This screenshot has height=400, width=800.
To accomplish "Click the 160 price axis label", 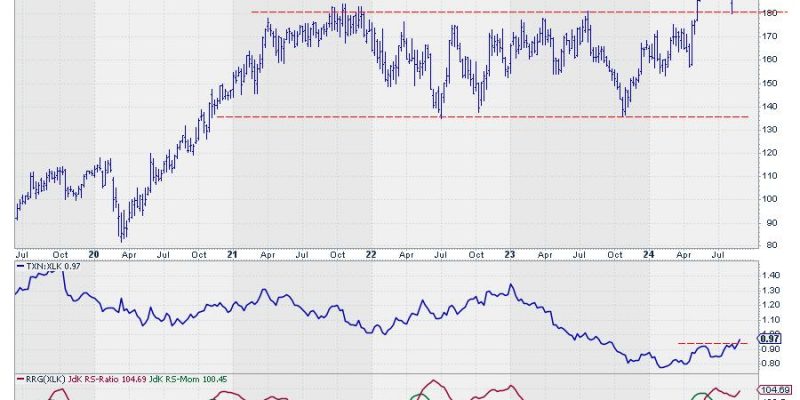I will click(x=770, y=59).
